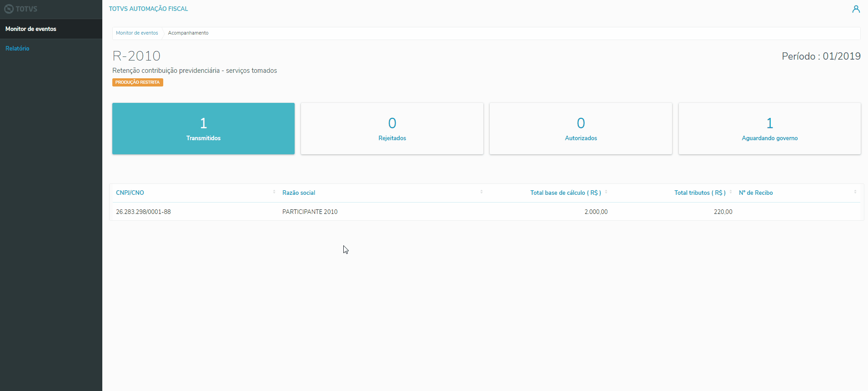Sort by Total base de cálculo arrows
This screenshot has height=391, width=868.
coord(606,192)
